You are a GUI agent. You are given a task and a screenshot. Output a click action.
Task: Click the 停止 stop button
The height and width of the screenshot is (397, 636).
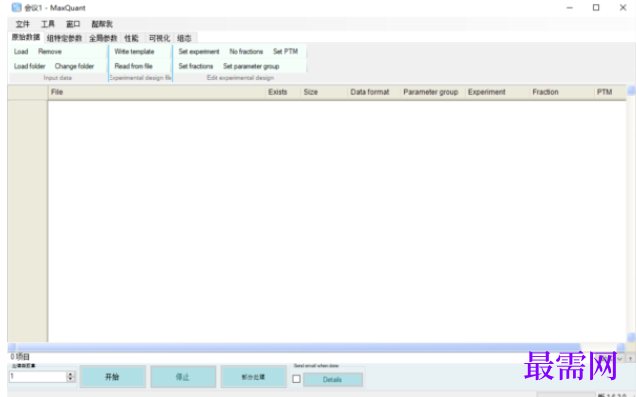coord(183,377)
